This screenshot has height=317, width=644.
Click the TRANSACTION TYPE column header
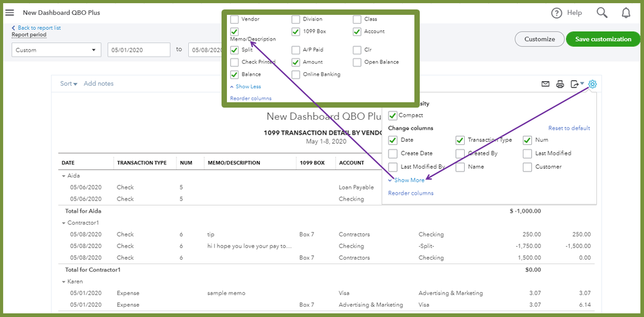pyautogui.click(x=142, y=162)
